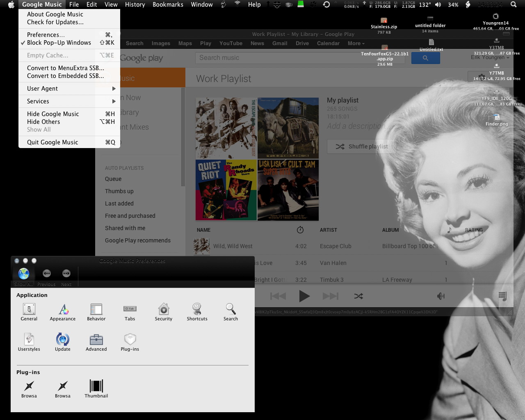Choose Convert to Embedded SSB…
Viewport: 525px width, 420px height.
click(x=69, y=76)
